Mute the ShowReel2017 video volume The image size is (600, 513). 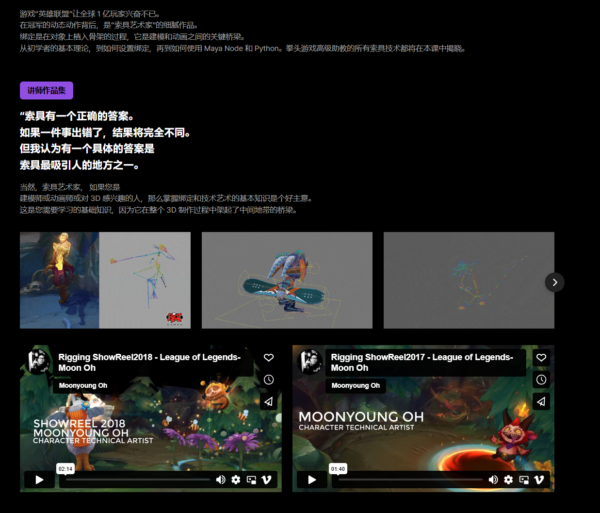point(493,480)
